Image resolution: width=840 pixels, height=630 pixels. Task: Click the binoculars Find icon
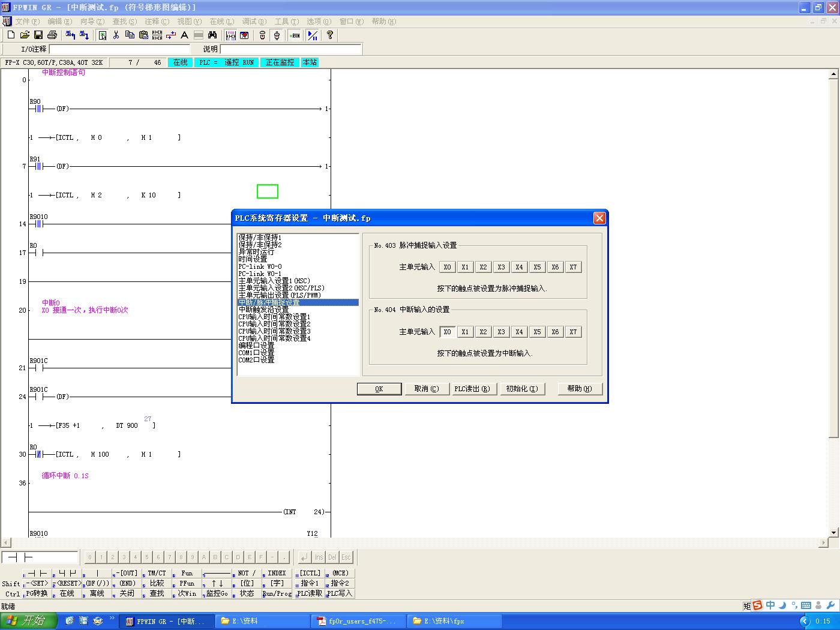point(212,35)
